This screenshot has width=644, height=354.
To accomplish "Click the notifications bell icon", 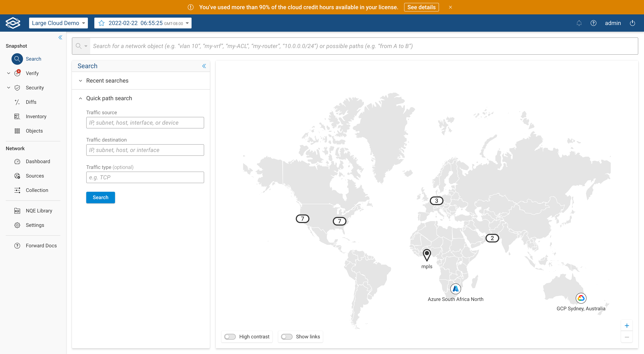I will point(579,23).
